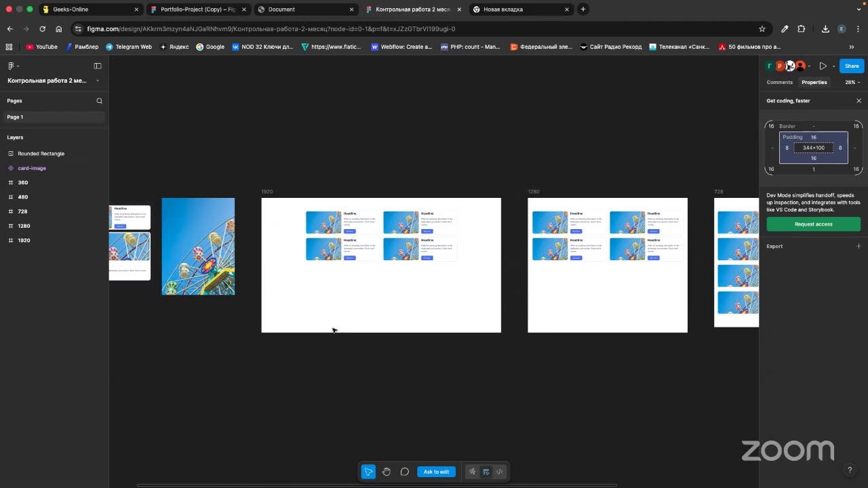Viewport: 868px width, 488px height.
Task: Open the YouTube bookmark
Action: pyautogui.click(x=41, y=47)
